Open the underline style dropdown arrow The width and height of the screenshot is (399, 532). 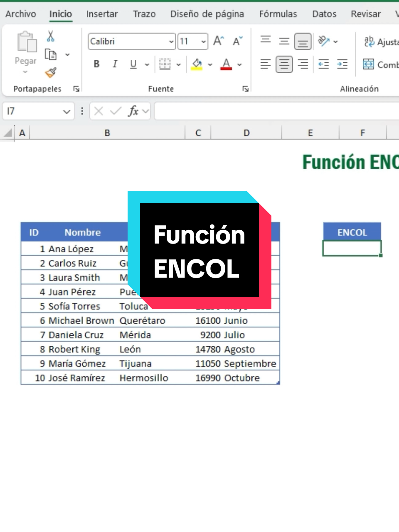(147, 64)
